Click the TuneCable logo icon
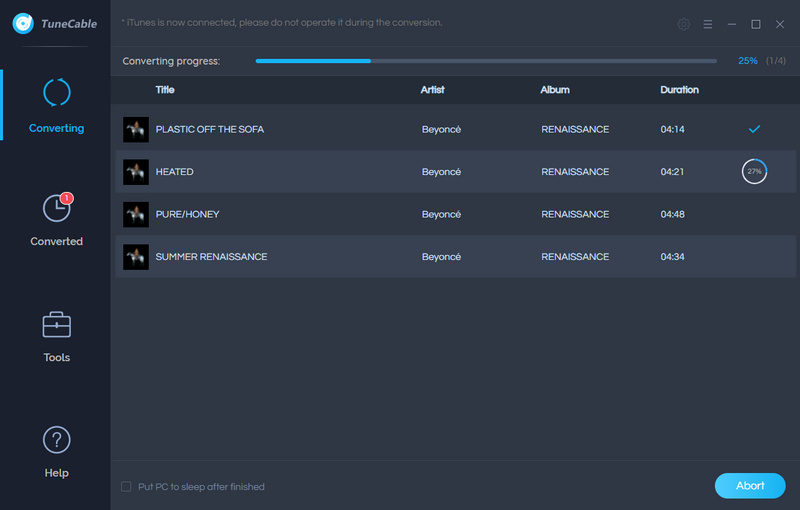The image size is (800, 510). click(23, 23)
